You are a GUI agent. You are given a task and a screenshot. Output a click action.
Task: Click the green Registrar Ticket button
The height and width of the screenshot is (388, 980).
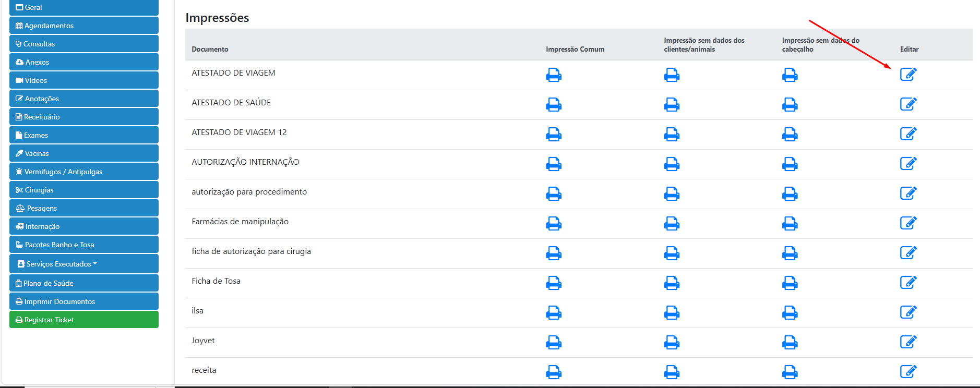click(x=83, y=320)
